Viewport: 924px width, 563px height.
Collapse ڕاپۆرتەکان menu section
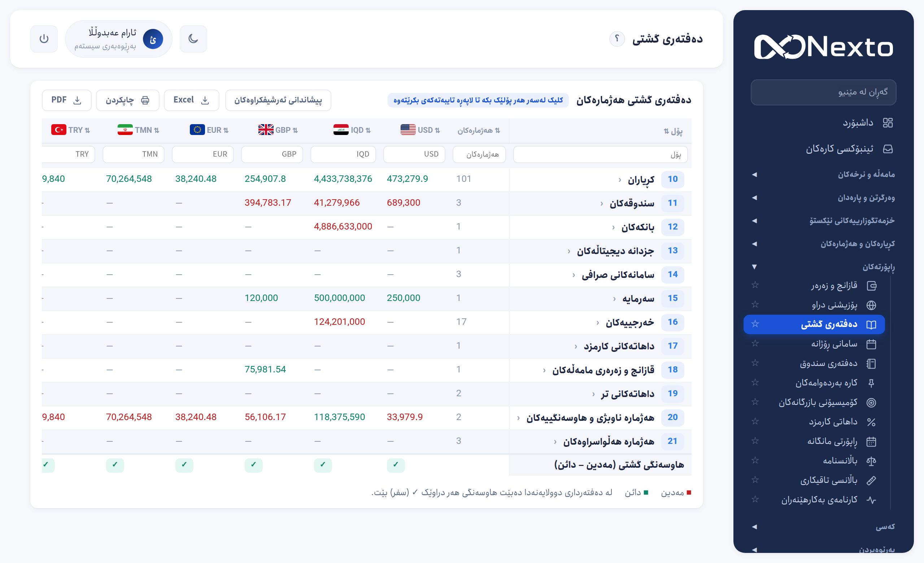(823, 267)
